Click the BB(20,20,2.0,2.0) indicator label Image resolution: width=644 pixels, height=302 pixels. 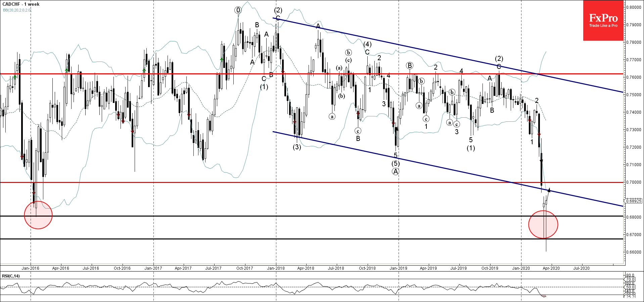[x=17, y=10]
